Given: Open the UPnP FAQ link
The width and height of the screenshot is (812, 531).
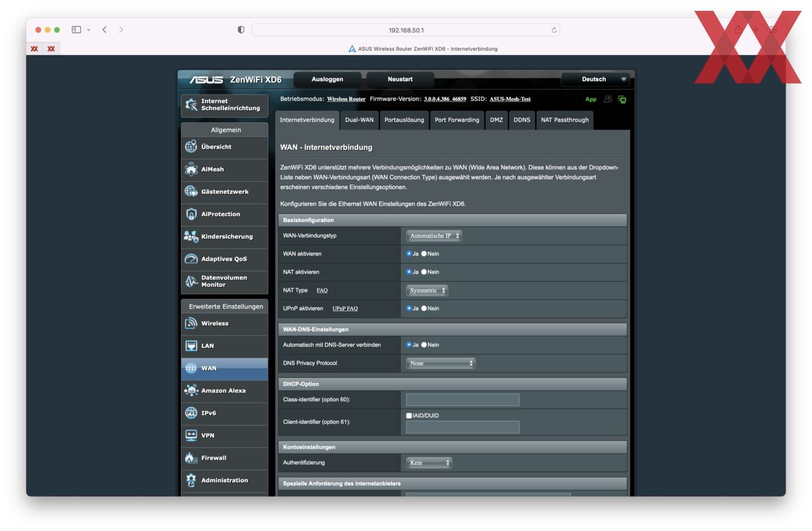Looking at the screenshot, I should [x=345, y=309].
